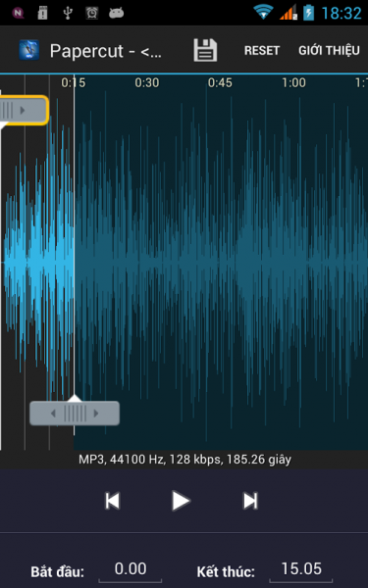Click the RESET button
This screenshot has width=368, height=588.
(262, 50)
